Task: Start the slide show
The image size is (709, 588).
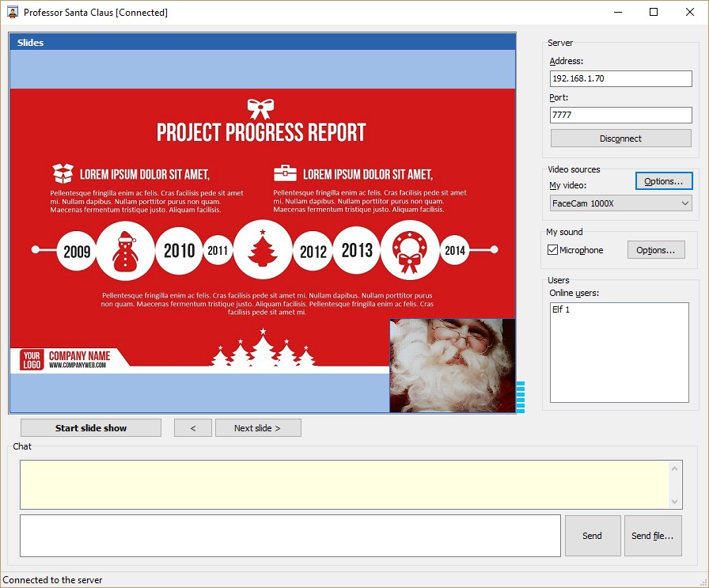Action: (x=91, y=428)
